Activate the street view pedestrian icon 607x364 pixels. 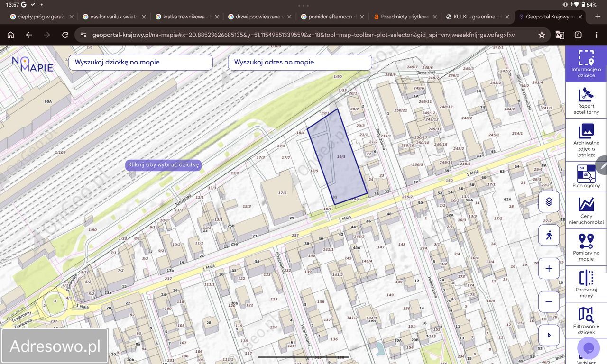click(x=549, y=235)
